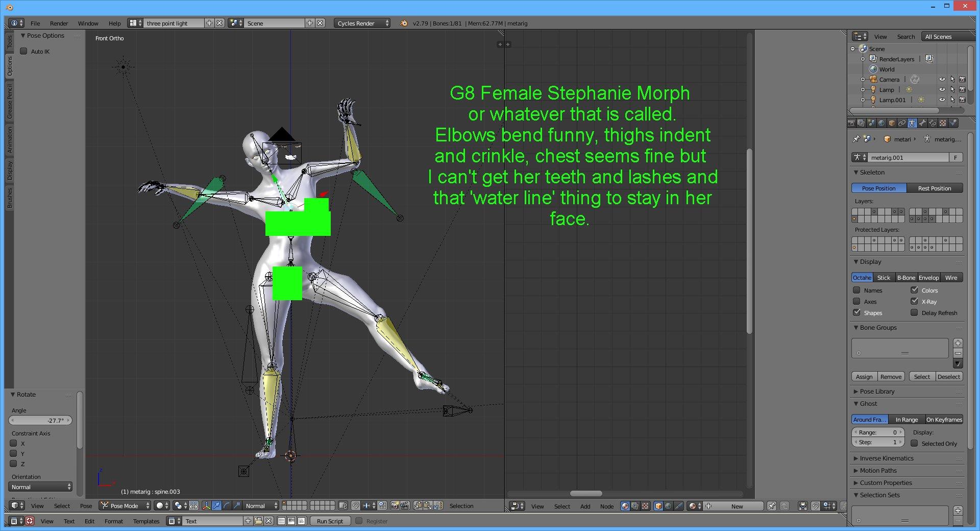Open the Pose Mode dropdown

125,505
